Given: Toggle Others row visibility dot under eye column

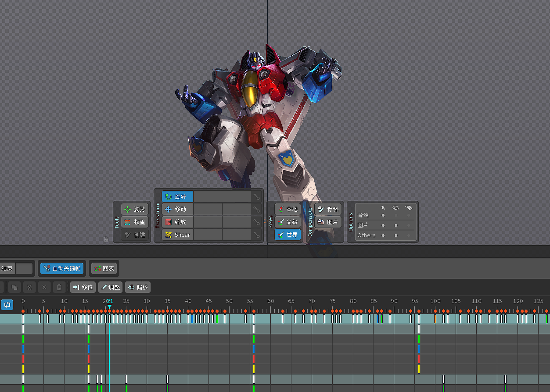Looking at the screenshot, I should pyautogui.click(x=396, y=235).
